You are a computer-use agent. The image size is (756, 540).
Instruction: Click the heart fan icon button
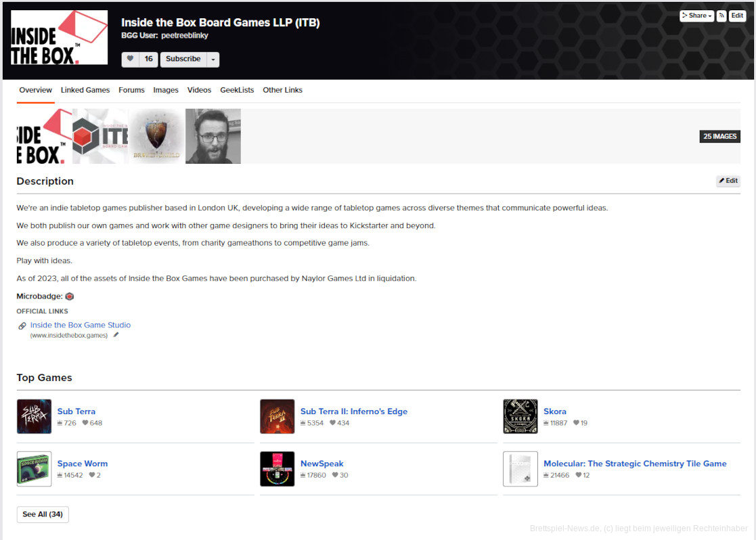(131, 60)
